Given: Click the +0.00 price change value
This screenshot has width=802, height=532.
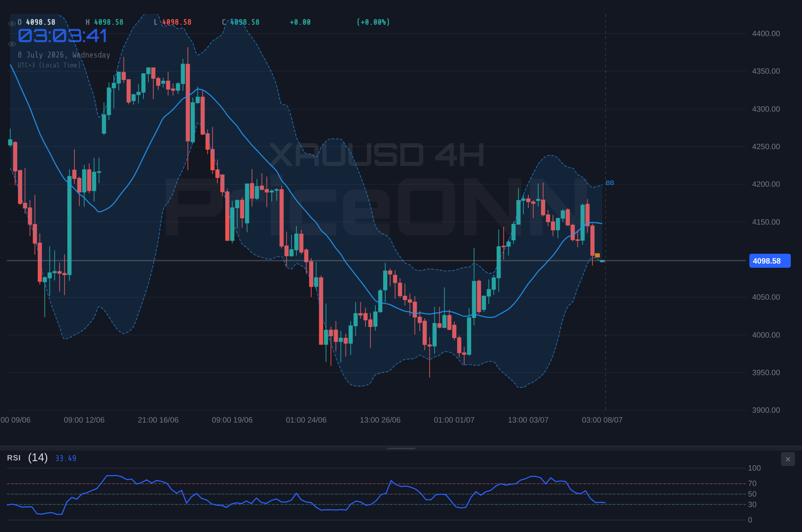Looking at the screenshot, I should point(300,22).
